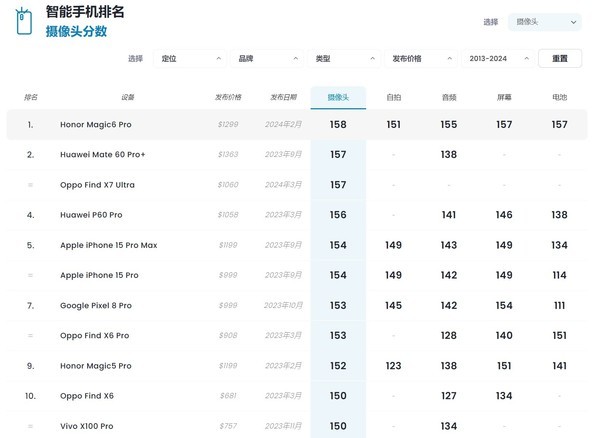Image resolution: width=600 pixels, height=438 pixels.
Task: Open the Vivo X100 Pro device link
Action: (86, 426)
